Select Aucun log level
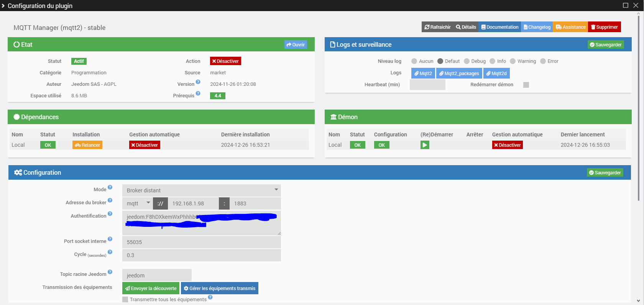The width and height of the screenshot is (644, 305). click(414, 61)
